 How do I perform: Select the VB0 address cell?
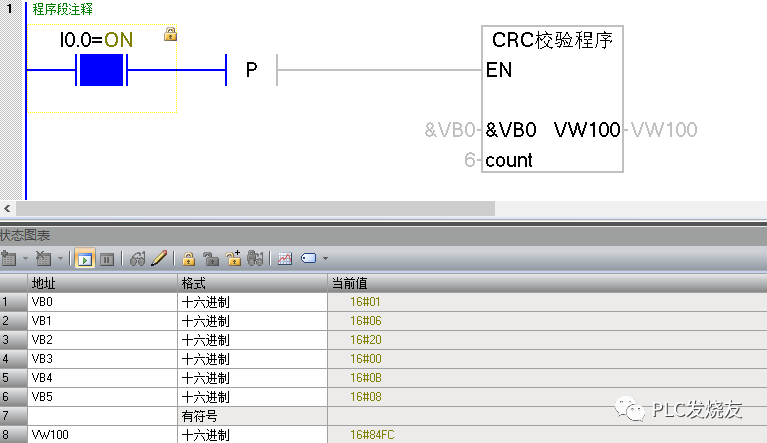(102, 302)
